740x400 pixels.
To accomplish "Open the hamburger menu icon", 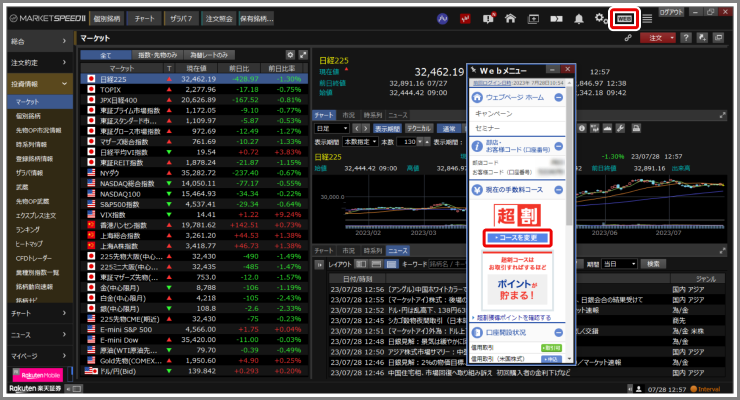I will 647,19.
